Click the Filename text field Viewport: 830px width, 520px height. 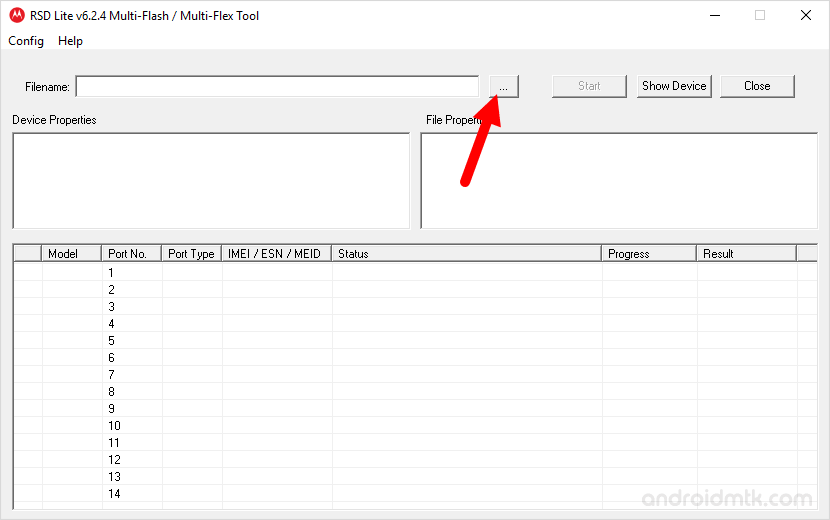tap(277, 87)
